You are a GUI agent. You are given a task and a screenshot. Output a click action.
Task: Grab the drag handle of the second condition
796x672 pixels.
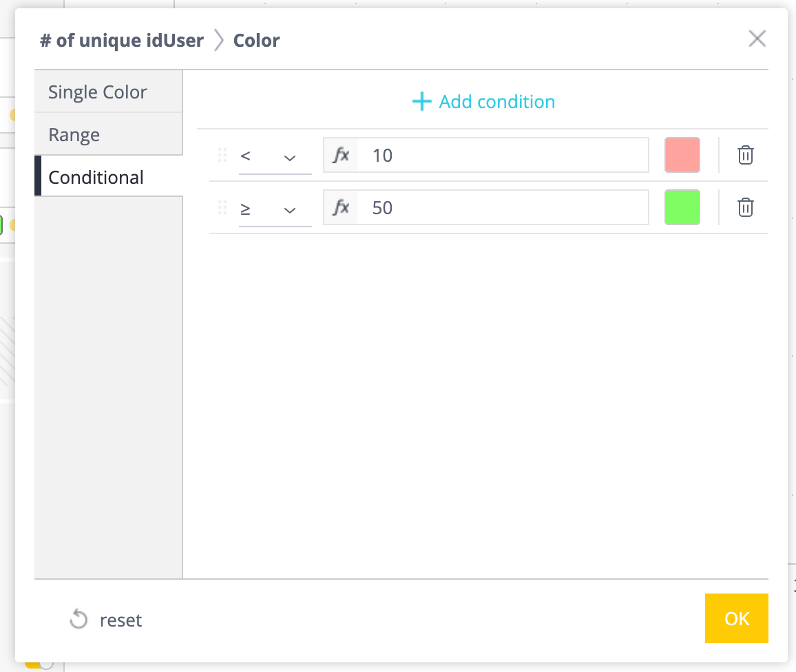click(222, 207)
